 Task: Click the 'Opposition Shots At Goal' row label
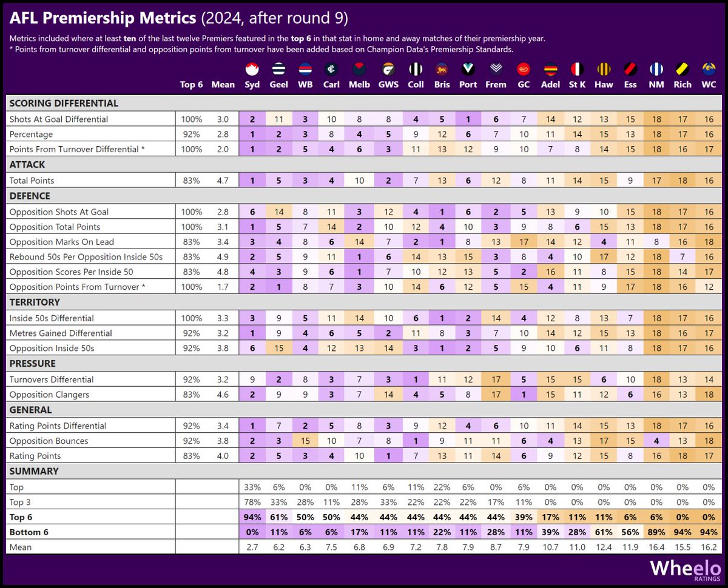59,212
